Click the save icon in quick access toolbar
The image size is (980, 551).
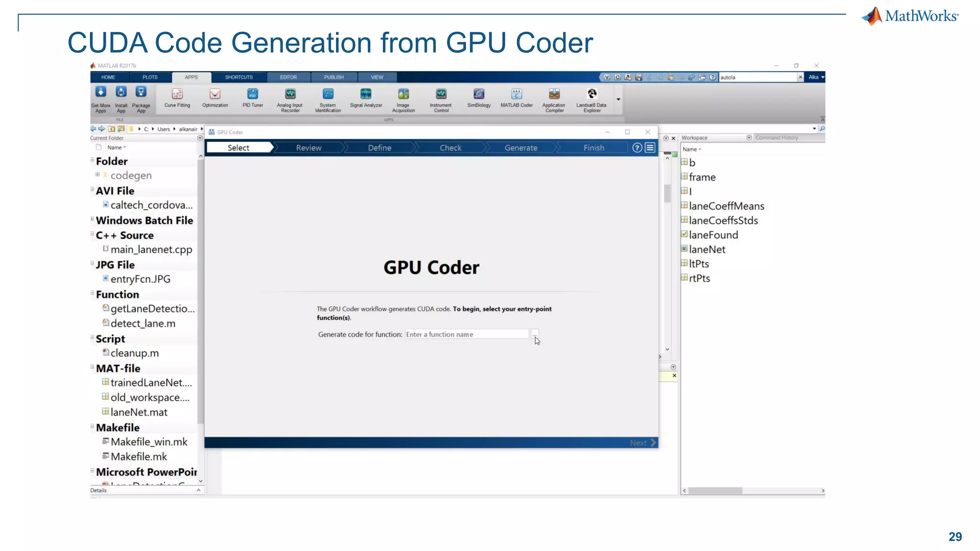[x=638, y=77]
